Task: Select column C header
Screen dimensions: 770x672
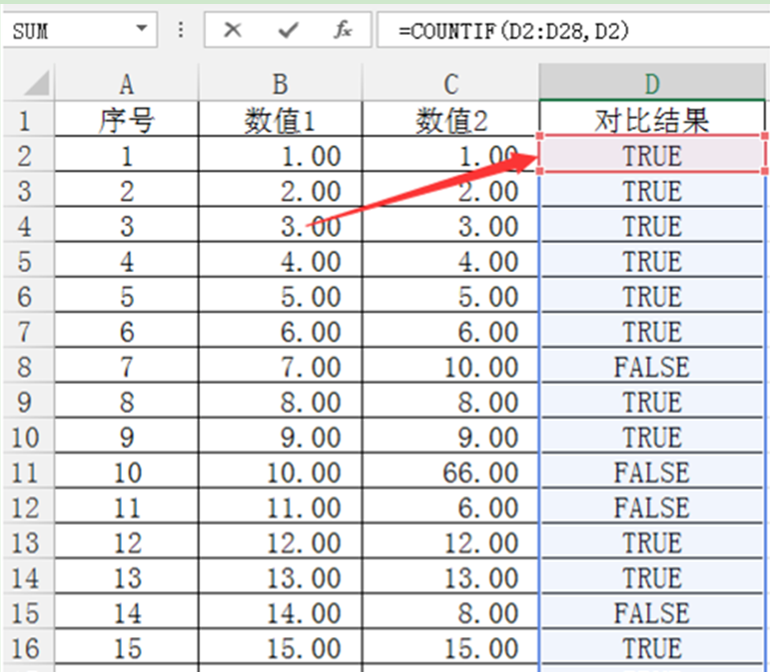Action: pos(450,83)
